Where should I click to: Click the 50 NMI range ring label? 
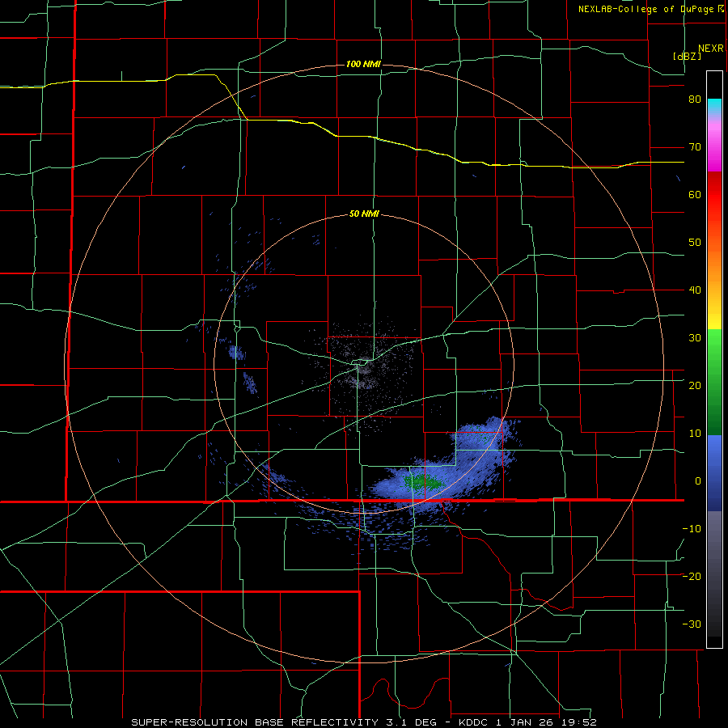364,214
